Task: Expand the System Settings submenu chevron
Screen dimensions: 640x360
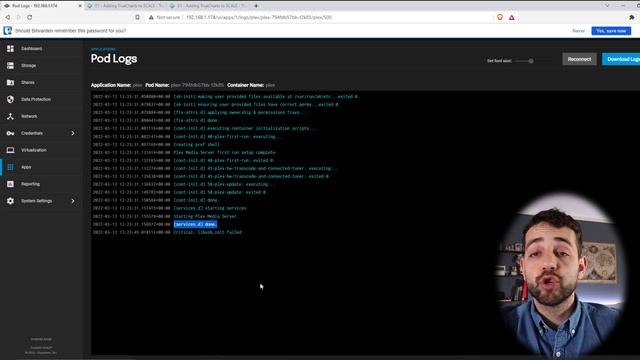Action: (73, 201)
